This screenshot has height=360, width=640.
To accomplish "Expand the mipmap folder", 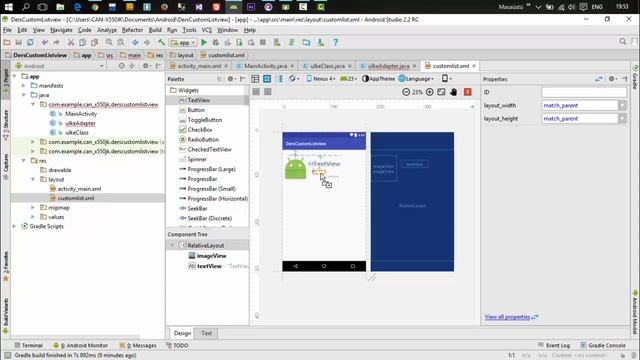I will coord(33,208).
